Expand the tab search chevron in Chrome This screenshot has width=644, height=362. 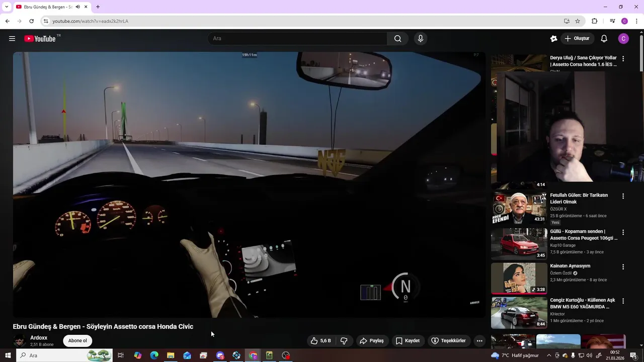click(x=7, y=7)
